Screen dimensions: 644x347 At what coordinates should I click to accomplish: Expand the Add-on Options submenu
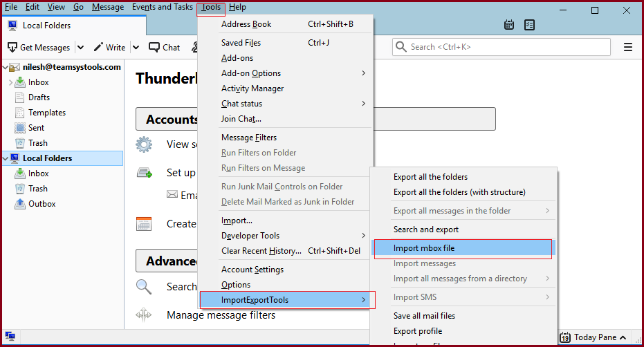[x=363, y=73]
